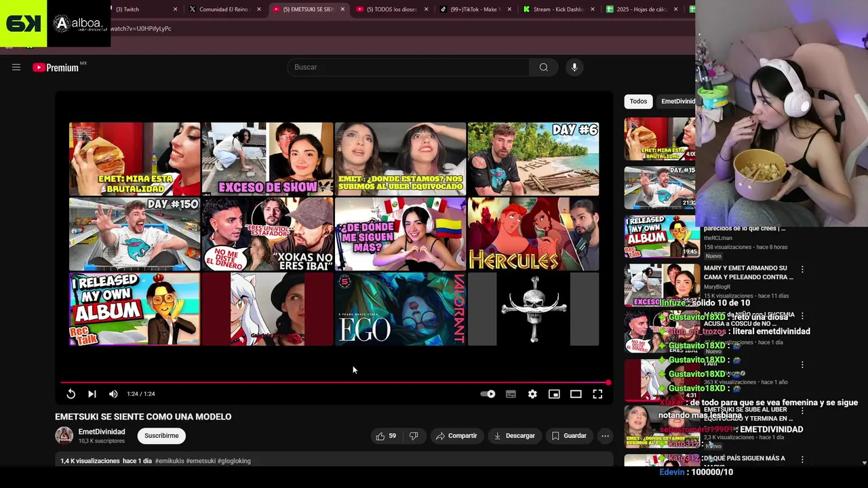The image size is (868, 488).
Task: Replay the video with the replay icon
Action: [71, 394]
